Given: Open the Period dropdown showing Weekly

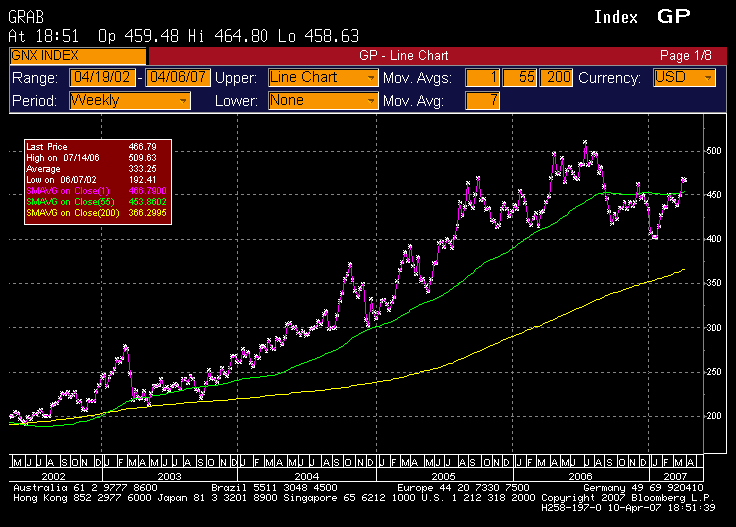Looking at the screenshot, I should click(130, 100).
